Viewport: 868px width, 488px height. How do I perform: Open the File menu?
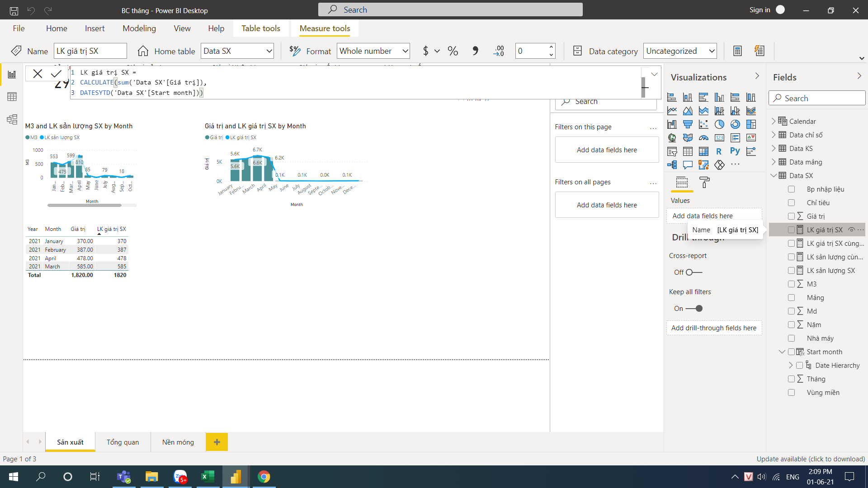pos(19,28)
